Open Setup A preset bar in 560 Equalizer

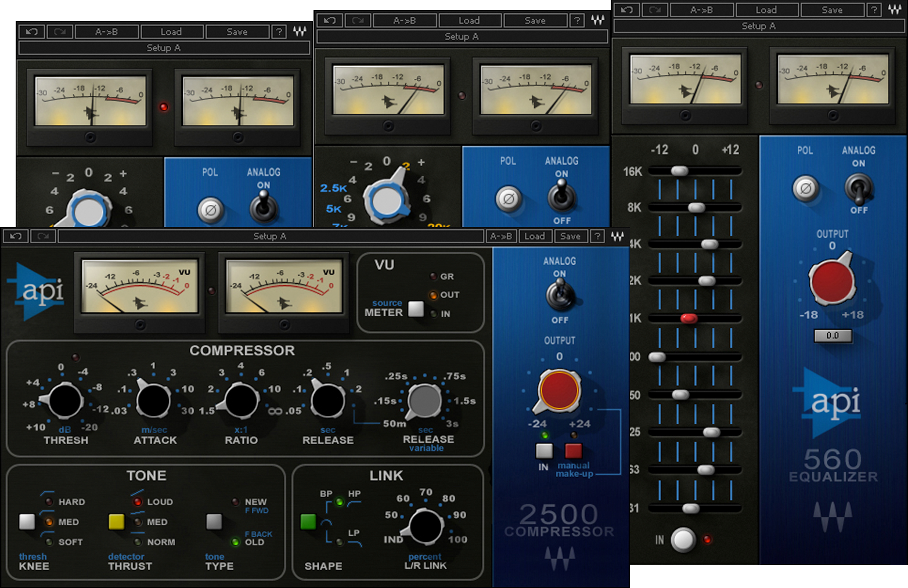point(758,26)
